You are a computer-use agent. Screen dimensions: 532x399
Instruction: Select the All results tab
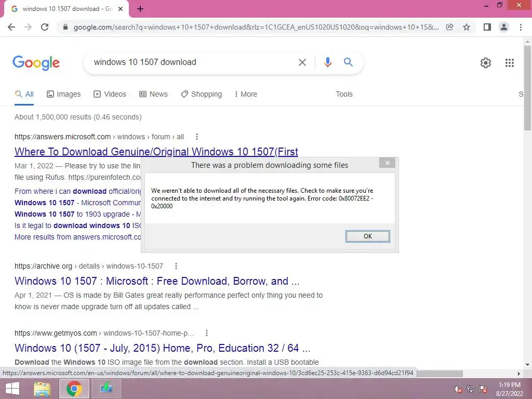tap(24, 95)
